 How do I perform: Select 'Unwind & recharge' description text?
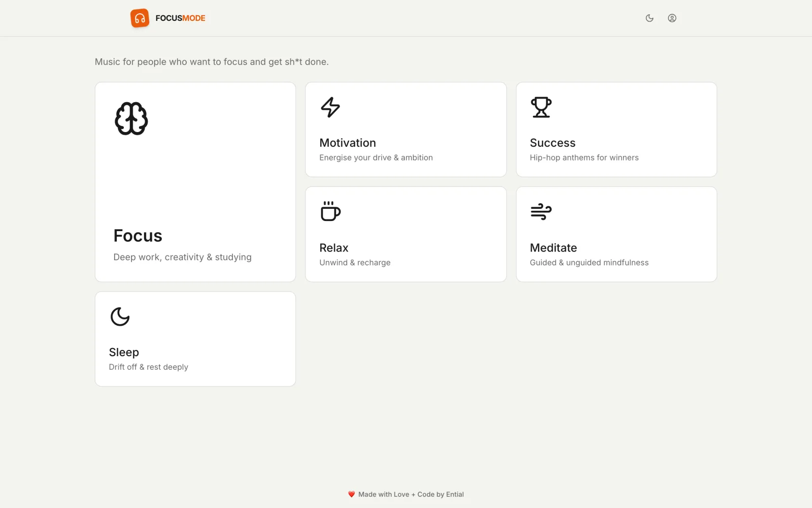(355, 263)
